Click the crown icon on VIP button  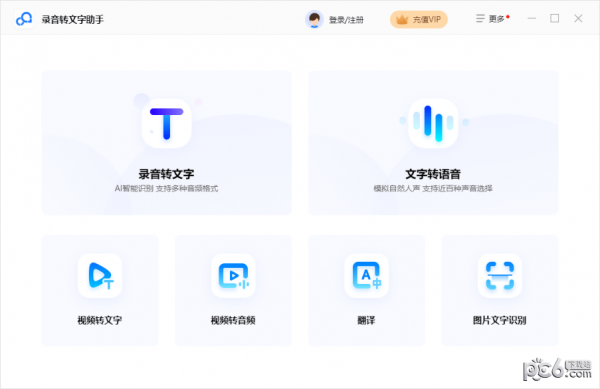pos(402,20)
